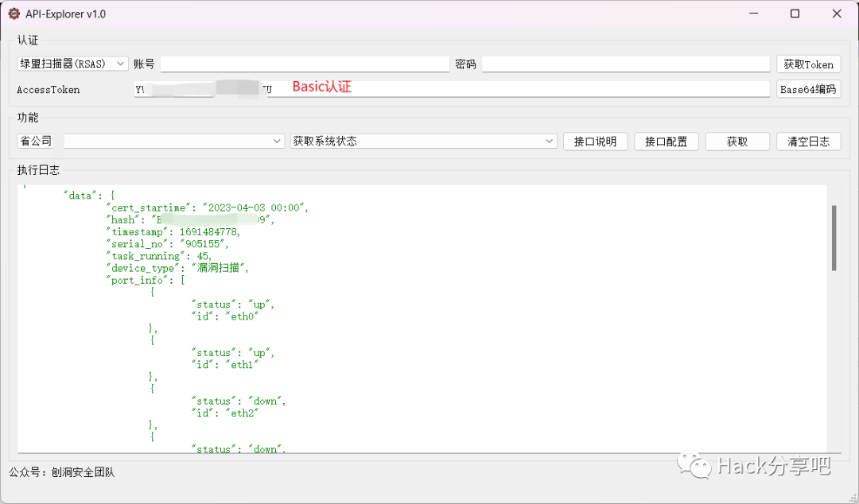This screenshot has height=504, width=859.
Task: Click the 省公司 label
Action: click(36, 141)
